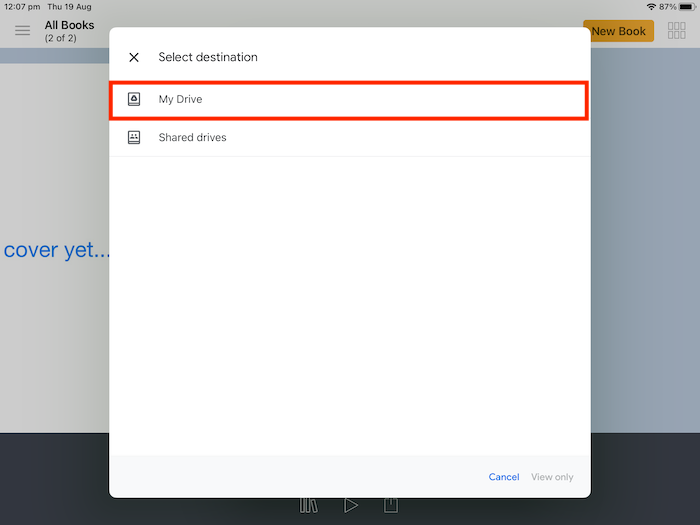Click the My Drive icon
This screenshot has width=700, height=525.
pyautogui.click(x=134, y=100)
